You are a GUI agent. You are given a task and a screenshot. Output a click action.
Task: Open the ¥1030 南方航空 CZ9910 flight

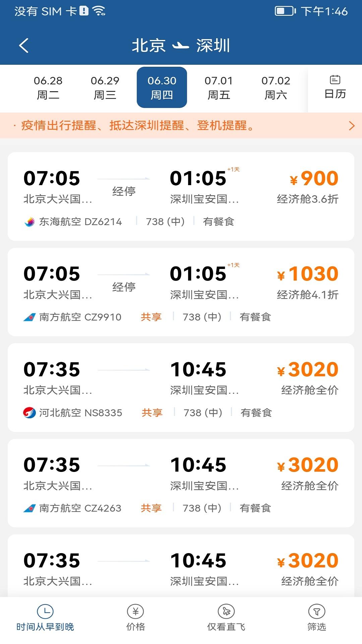pos(181,292)
